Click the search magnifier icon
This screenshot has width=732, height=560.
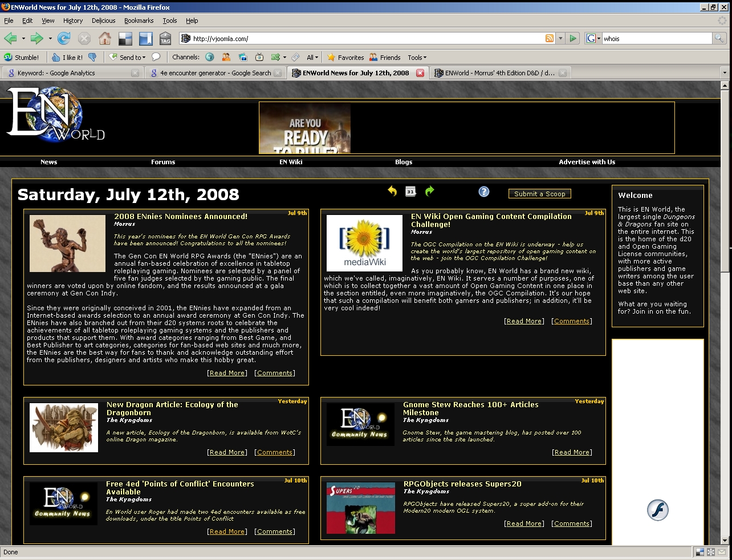tap(719, 38)
